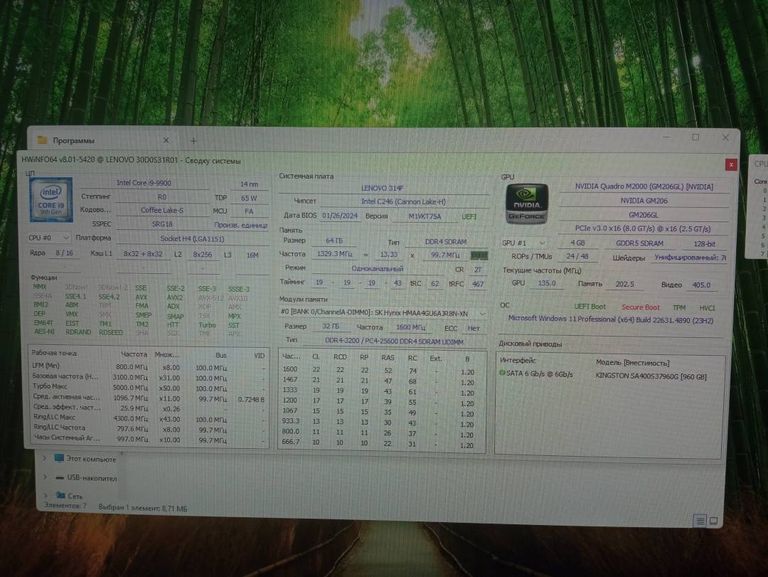Click the Произв. единица link

[240, 225]
